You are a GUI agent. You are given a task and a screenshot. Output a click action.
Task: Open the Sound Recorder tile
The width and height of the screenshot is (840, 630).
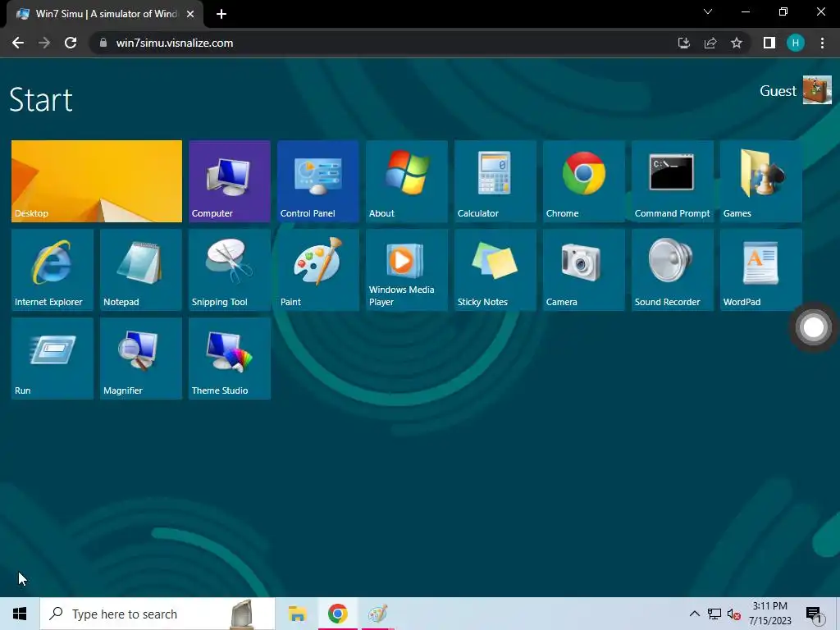[x=673, y=270]
